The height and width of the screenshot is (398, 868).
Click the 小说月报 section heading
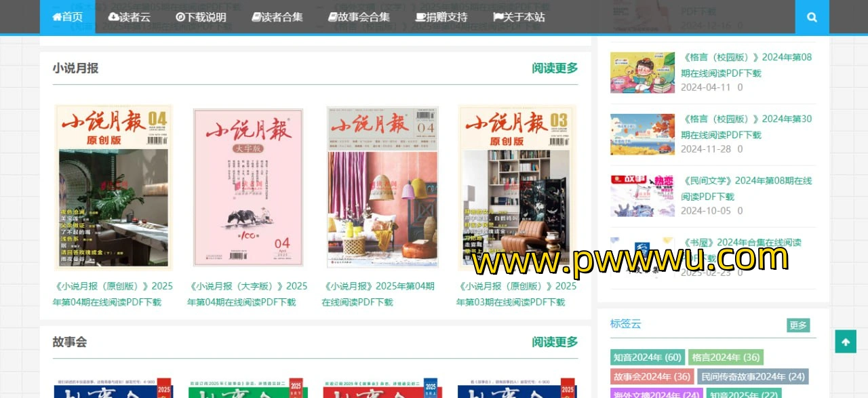(76, 68)
